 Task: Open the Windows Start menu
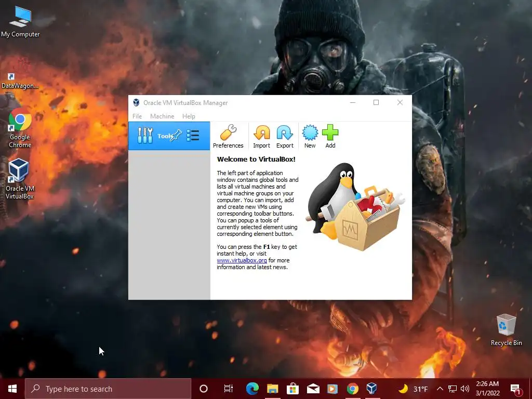(12, 389)
